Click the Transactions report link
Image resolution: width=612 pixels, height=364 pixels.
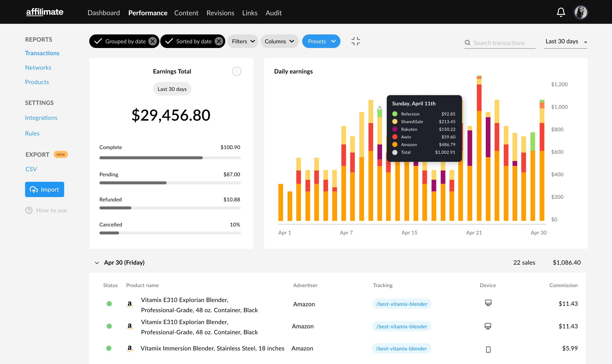[x=42, y=52]
